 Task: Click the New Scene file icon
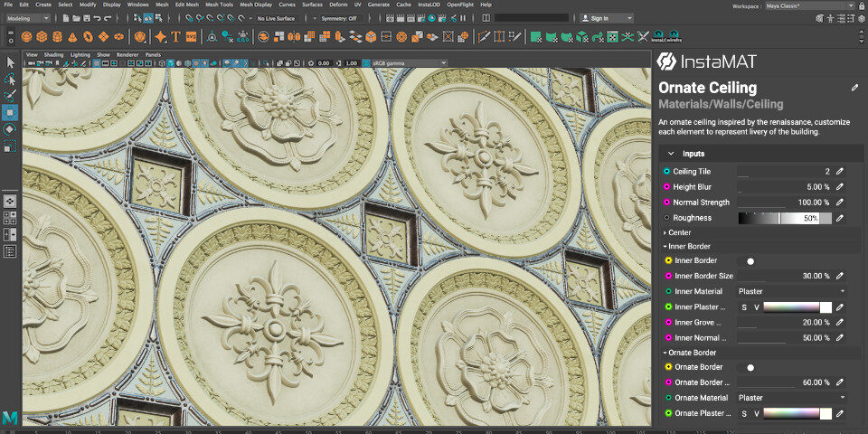point(66,18)
